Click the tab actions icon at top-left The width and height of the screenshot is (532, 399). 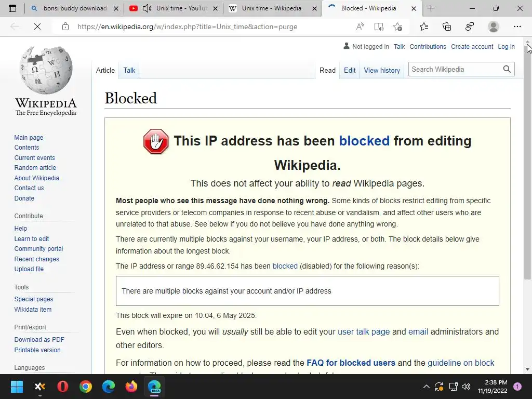(12, 8)
